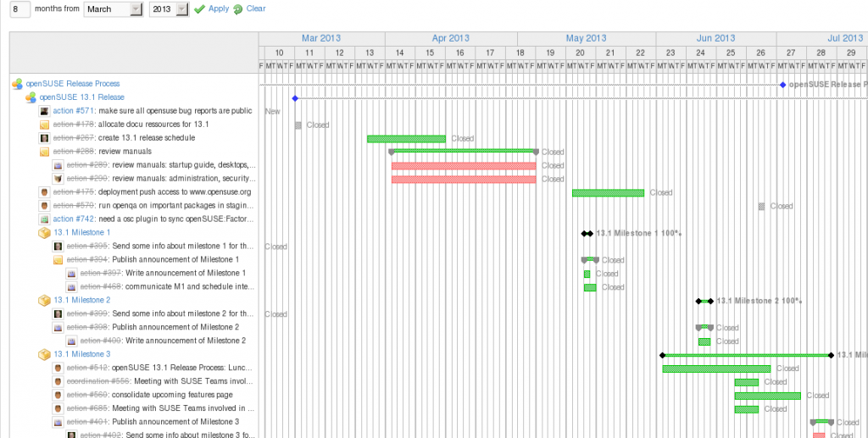Screen dimensions: 868x438
Task: Click the avatar beside action #395
Action: 58,246
